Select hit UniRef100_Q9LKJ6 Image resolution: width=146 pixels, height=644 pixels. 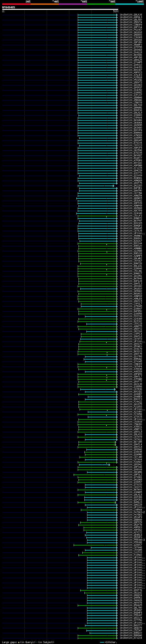point(131,15)
